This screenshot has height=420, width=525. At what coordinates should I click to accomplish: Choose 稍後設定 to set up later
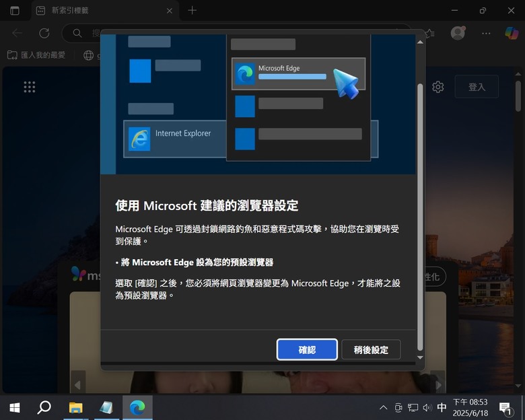point(371,350)
